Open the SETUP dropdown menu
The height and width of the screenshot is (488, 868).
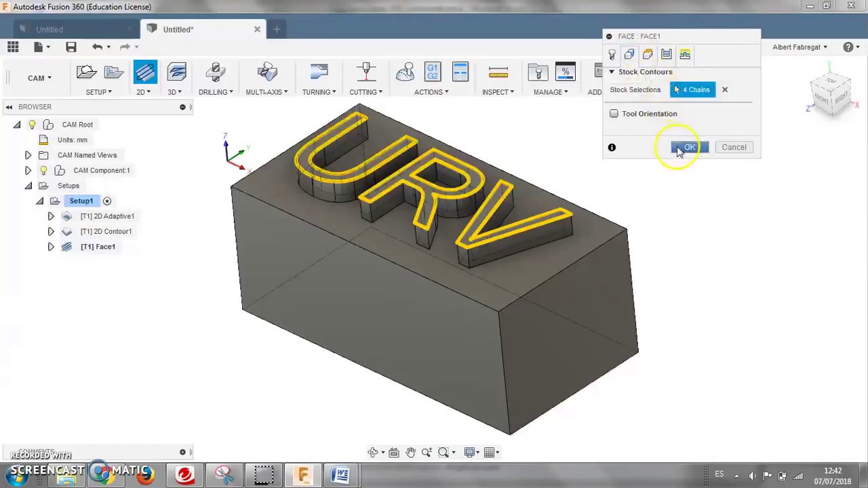pos(98,92)
